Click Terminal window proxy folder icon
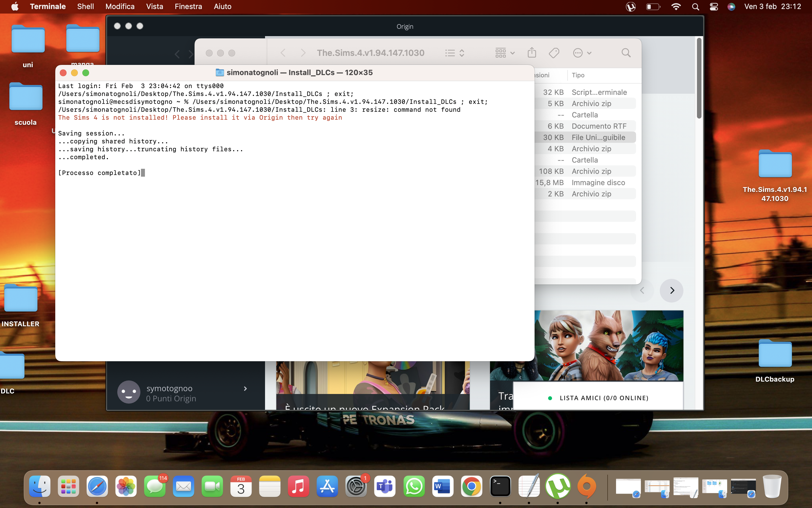 coord(220,73)
